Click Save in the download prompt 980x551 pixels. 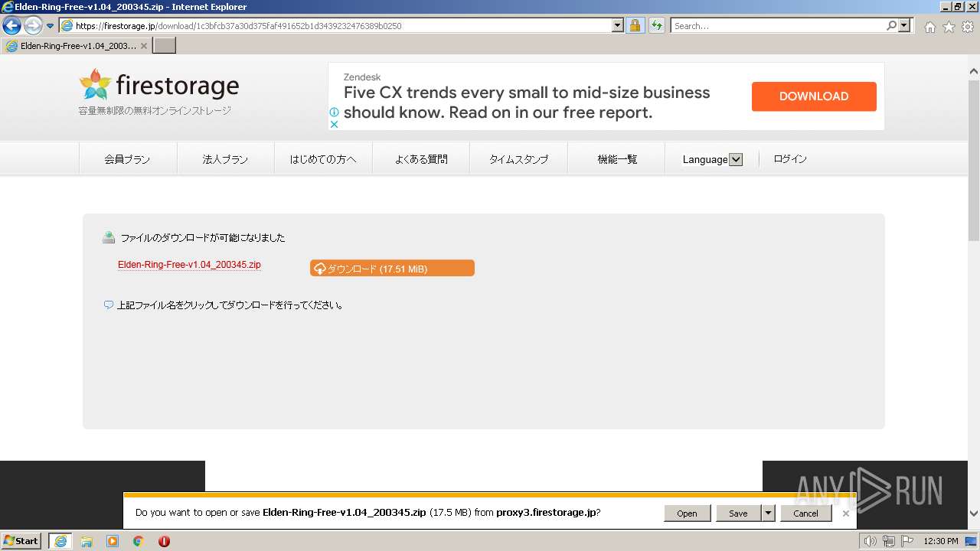coord(738,514)
